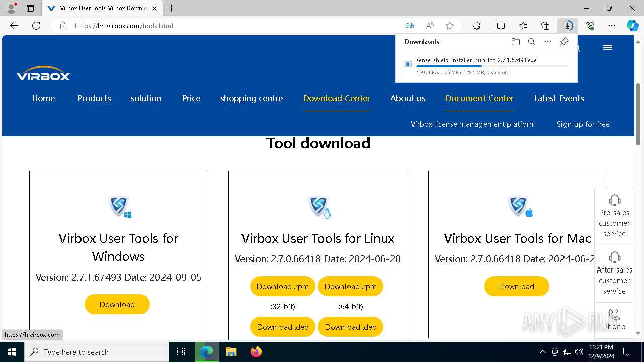The width and height of the screenshot is (644, 362).
Task: Open the volume control in system tray
Action: tap(579, 352)
